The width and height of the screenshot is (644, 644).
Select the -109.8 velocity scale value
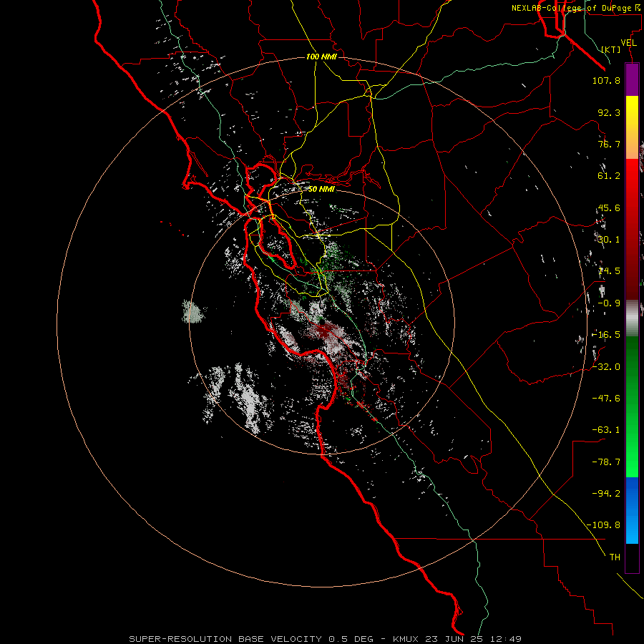[604, 525]
